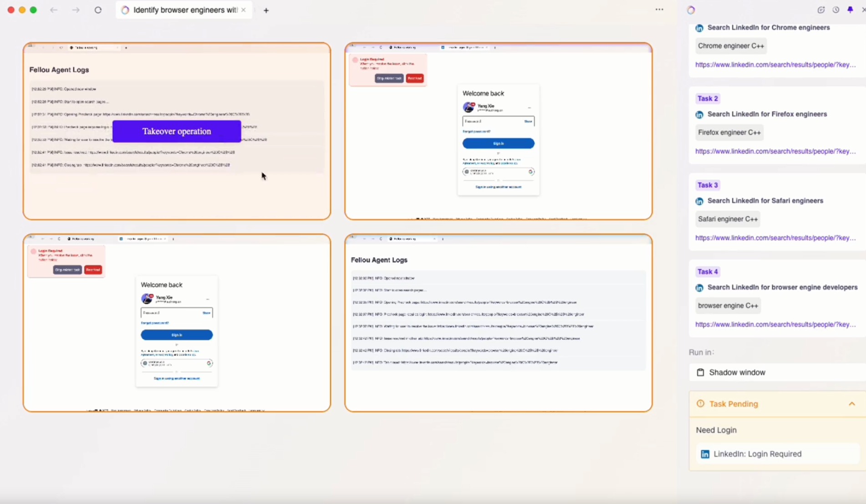
Task: Open the task history clock icon
Action: (836, 10)
